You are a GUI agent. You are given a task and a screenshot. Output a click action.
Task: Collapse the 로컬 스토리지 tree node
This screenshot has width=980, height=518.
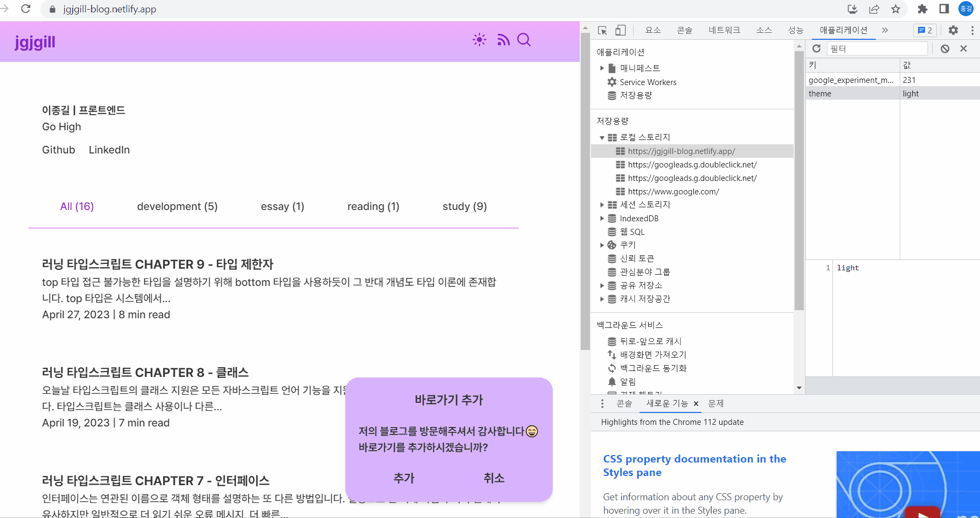[x=602, y=138]
